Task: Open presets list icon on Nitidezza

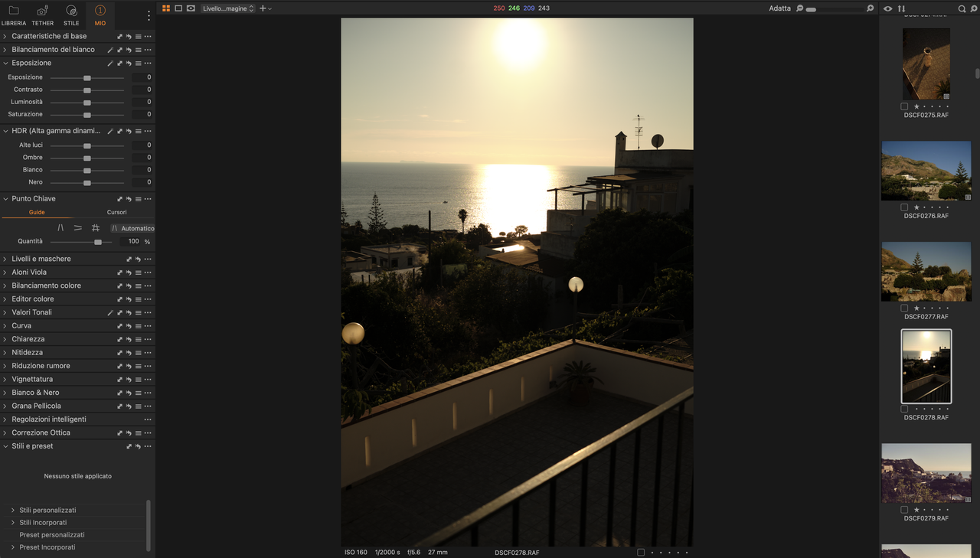Action: (x=138, y=353)
